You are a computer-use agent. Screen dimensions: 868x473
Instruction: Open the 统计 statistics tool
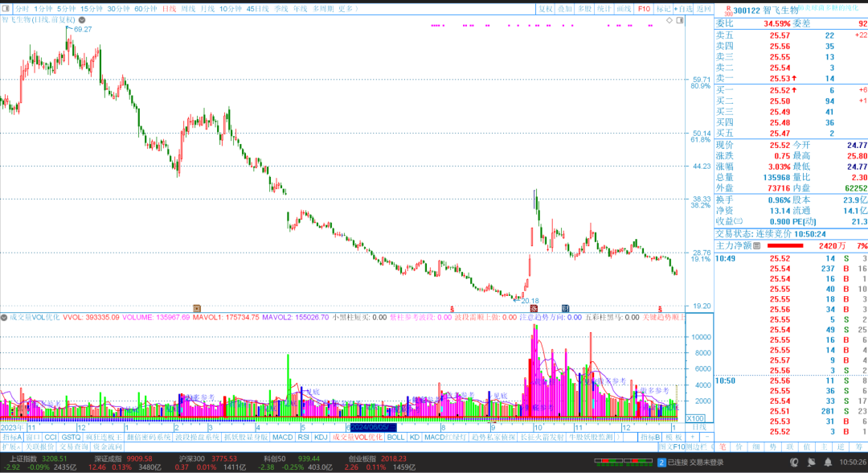604,9
